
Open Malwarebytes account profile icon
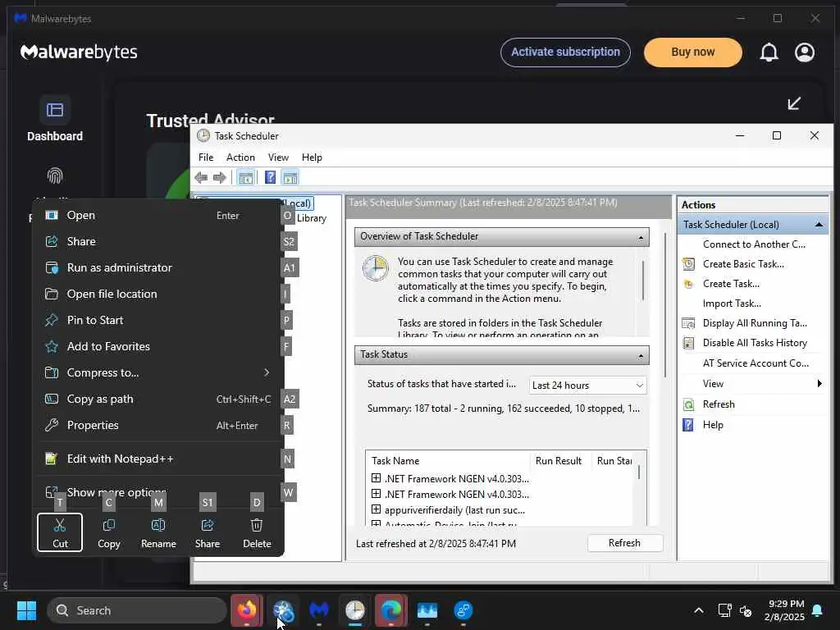804,52
